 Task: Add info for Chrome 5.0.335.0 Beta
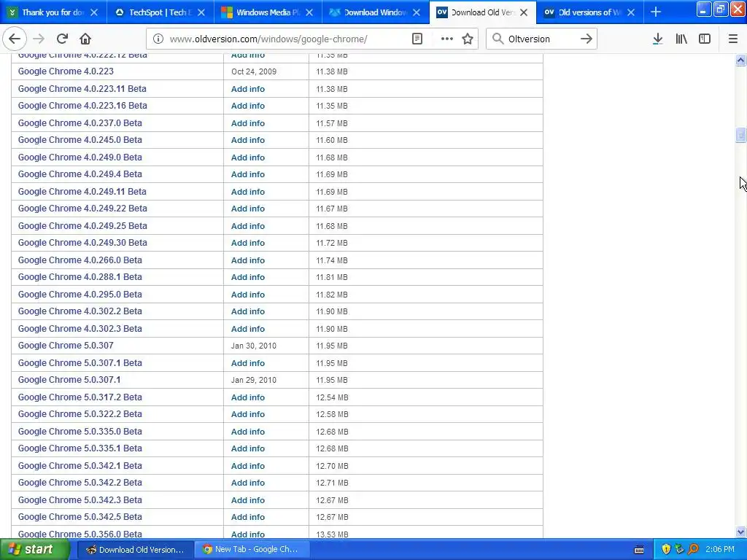[x=248, y=432]
